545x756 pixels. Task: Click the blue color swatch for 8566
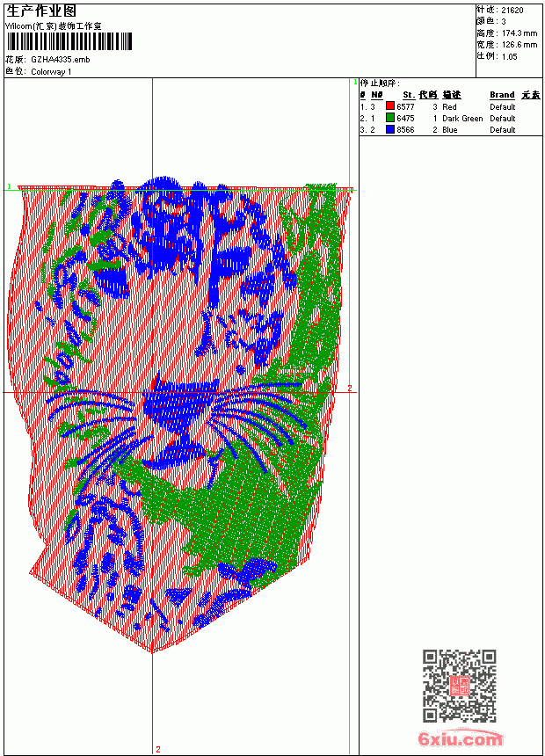(390, 129)
